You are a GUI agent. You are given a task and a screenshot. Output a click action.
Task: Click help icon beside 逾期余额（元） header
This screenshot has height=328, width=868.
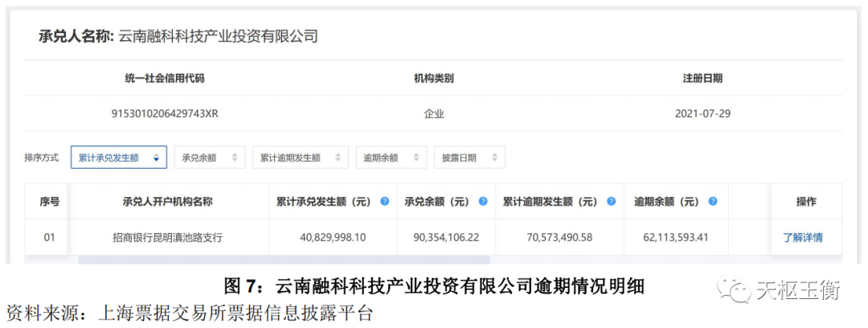click(x=713, y=201)
